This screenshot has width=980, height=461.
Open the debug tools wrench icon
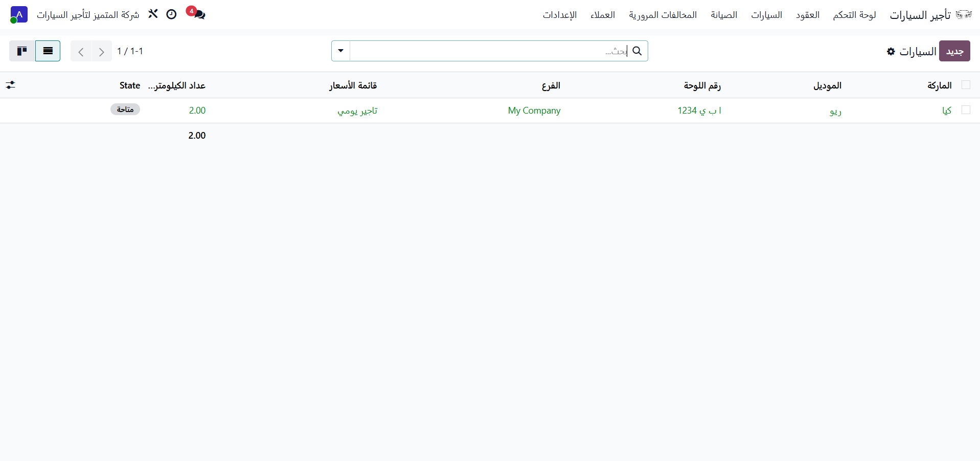pyautogui.click(x=153, y=14)
